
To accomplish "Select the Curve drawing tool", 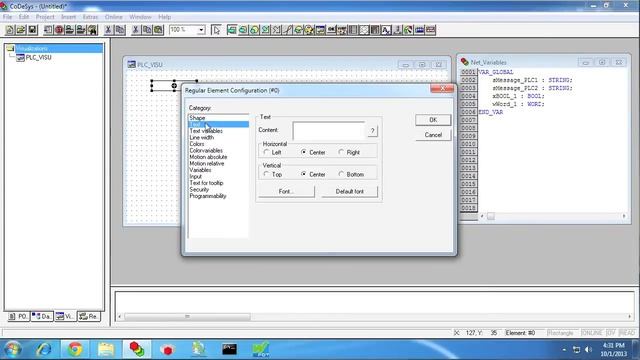I will pyautogui.click(x=287, y=30).
